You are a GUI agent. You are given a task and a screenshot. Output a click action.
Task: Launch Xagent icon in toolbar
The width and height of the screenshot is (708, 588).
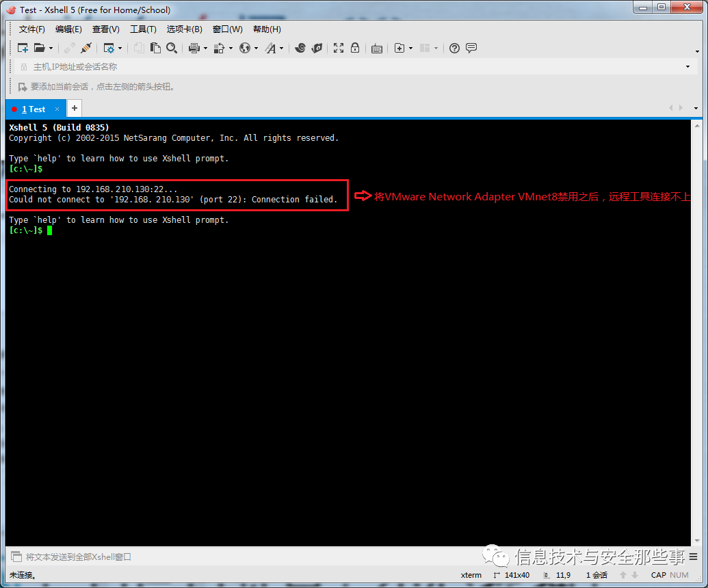tap(317, 48)
